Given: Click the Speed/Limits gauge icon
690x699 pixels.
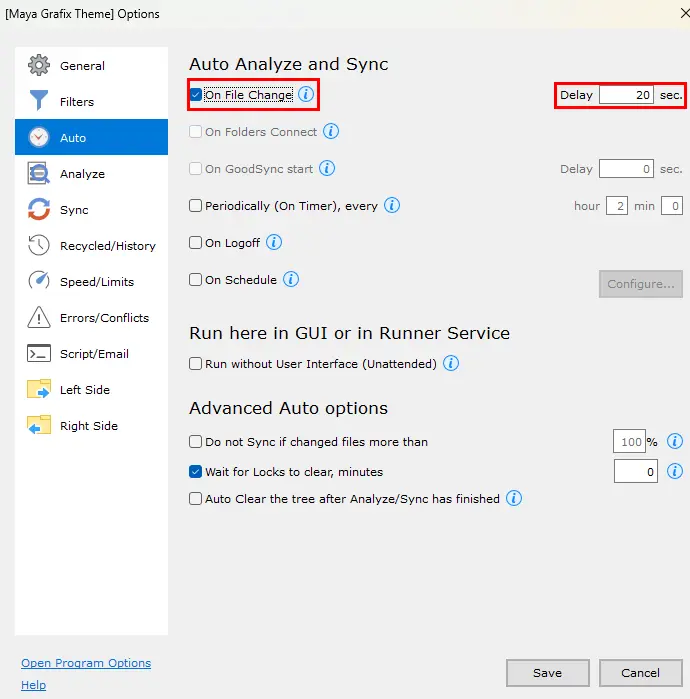Looking at the screenshot, I should coord(39,281).
